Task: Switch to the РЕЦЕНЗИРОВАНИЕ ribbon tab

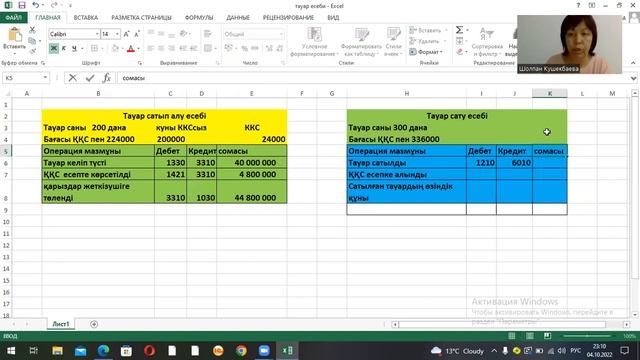Action: point(288,18)
